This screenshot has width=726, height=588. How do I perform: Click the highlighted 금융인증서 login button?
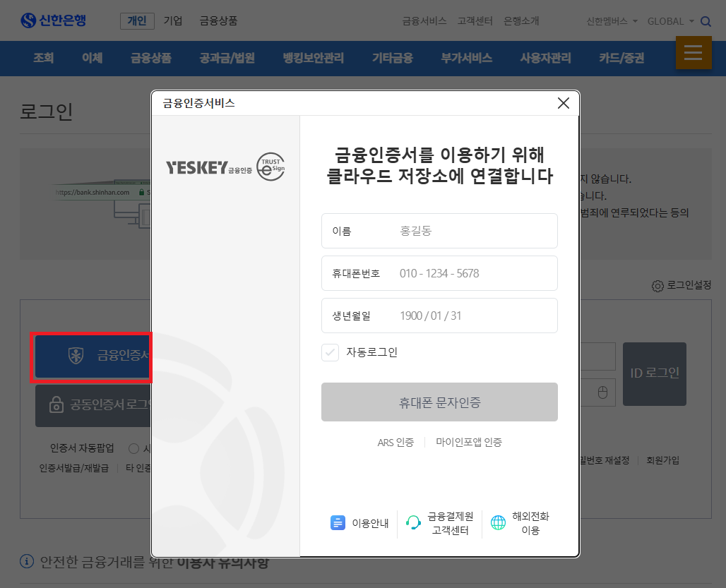(x=91, y=357)
